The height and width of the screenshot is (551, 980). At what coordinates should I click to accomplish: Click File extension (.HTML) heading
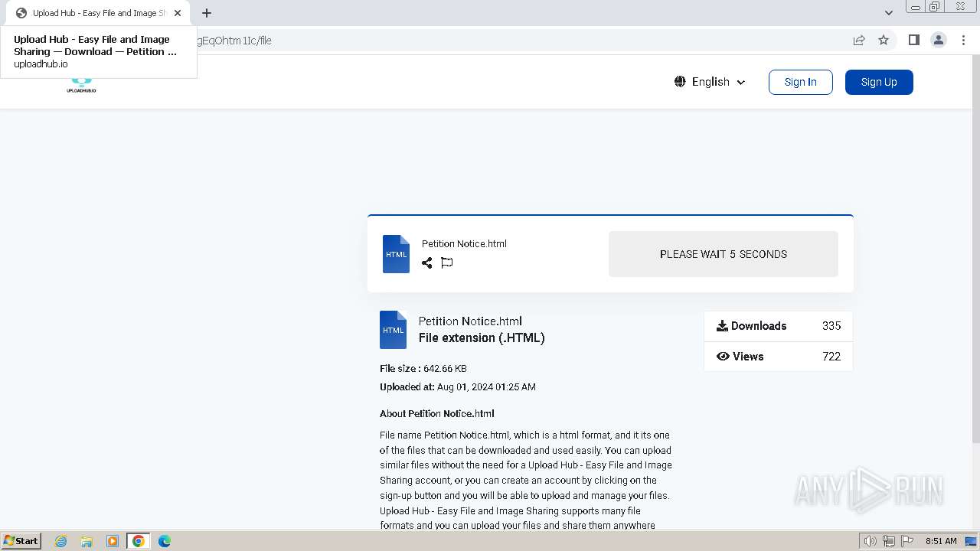coord(482,338)
